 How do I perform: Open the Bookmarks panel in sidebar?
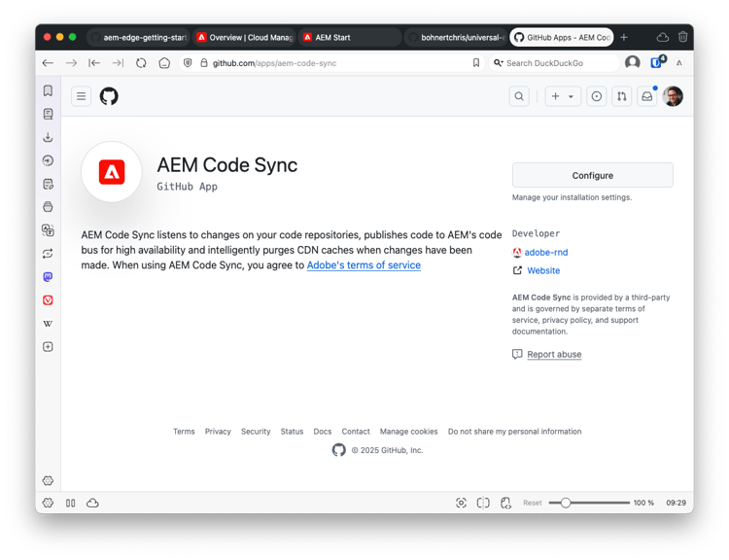pos(48,90)
